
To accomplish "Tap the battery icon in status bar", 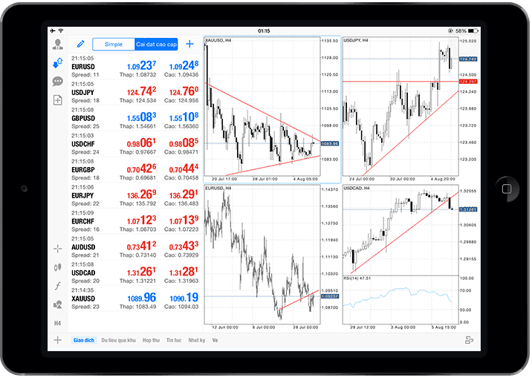I will pyautogui.click(x=473, y=31).
